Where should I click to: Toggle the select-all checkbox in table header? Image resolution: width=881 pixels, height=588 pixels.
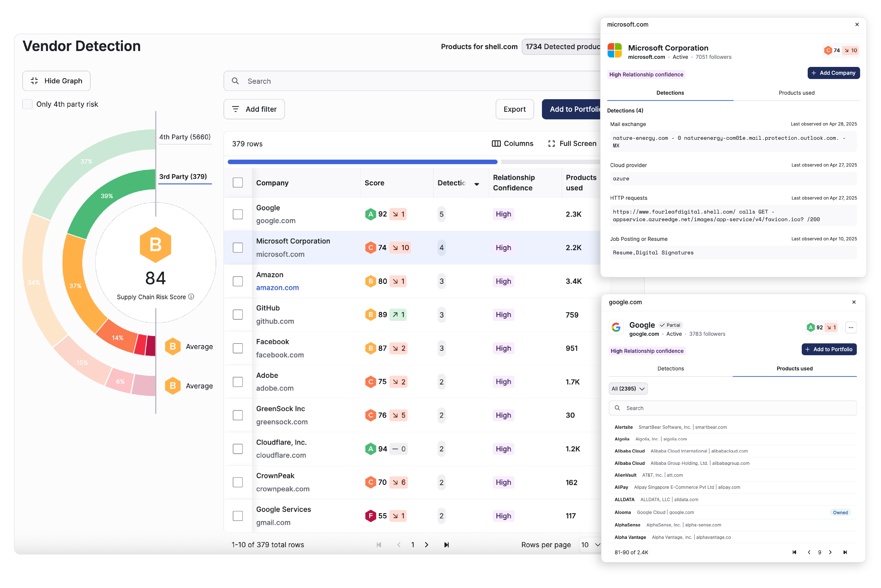[238, 183]
